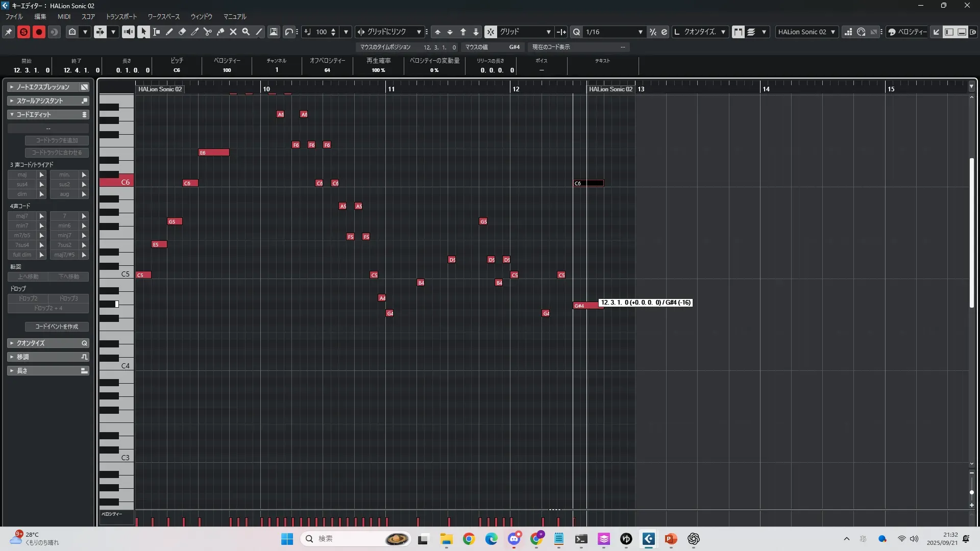Toggle the Solo editor button
Viewport: 980px width, 551px height.
tap(23, 32)
